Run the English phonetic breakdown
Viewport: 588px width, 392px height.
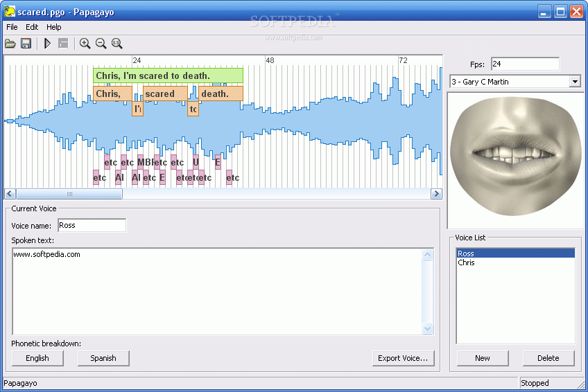point(37,358)
